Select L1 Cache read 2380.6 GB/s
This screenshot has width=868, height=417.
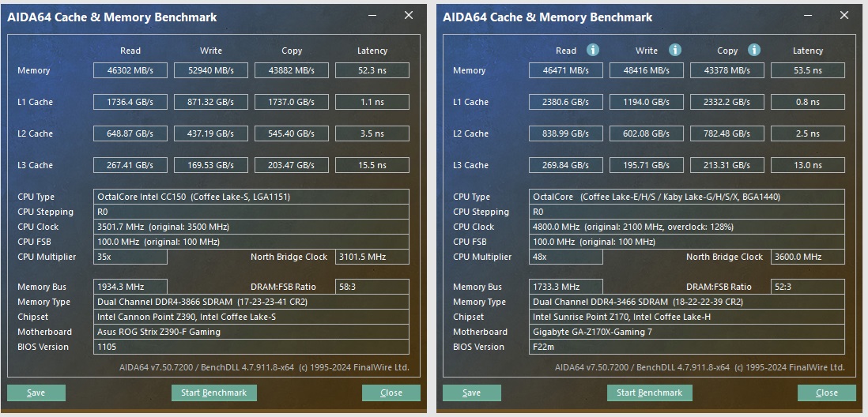[x=566, y=102]
